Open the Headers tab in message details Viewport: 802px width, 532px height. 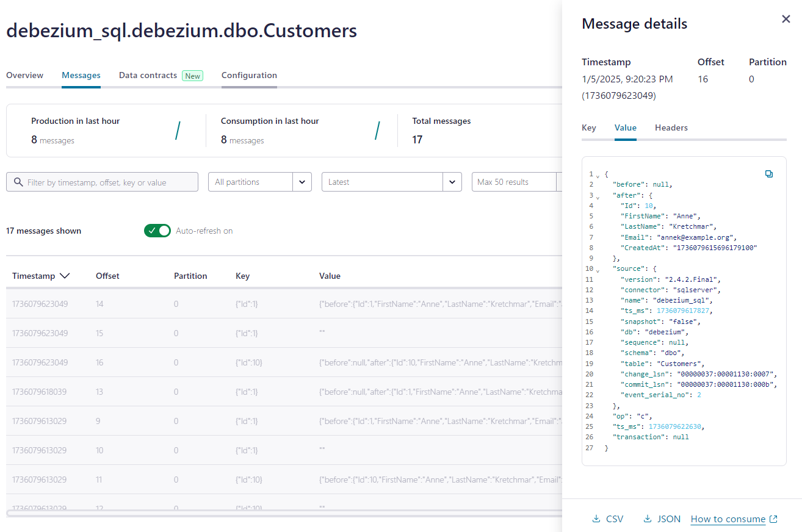pos(671,128)
